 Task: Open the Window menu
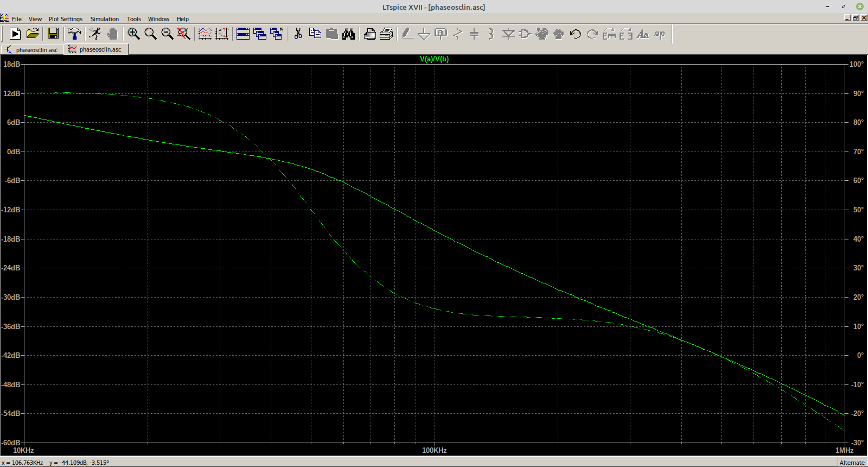(x=158, y=19)
